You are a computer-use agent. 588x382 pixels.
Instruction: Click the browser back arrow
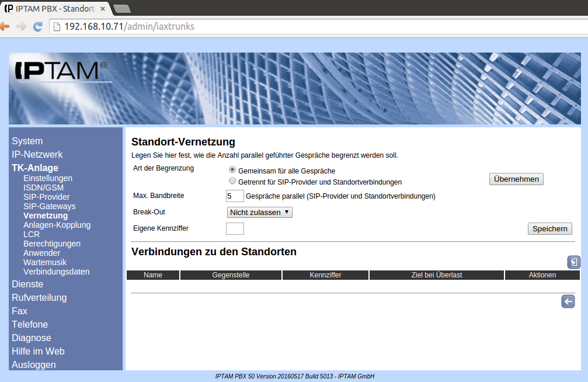[5, 26]
